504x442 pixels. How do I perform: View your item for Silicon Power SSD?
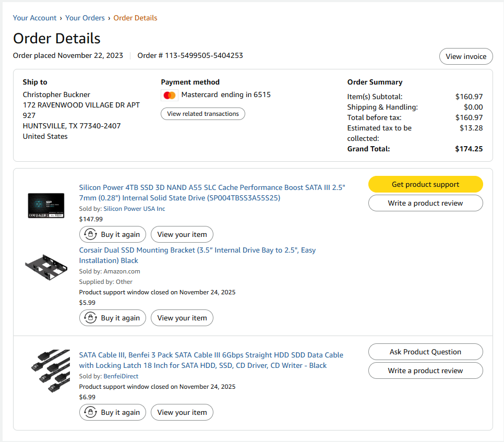(182, 234)
